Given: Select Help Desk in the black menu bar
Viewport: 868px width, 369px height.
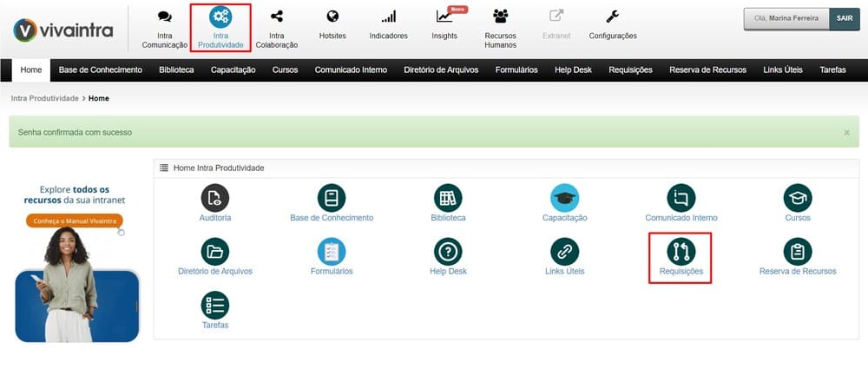Looking at the screenshot, I should [x=573, y=69].
